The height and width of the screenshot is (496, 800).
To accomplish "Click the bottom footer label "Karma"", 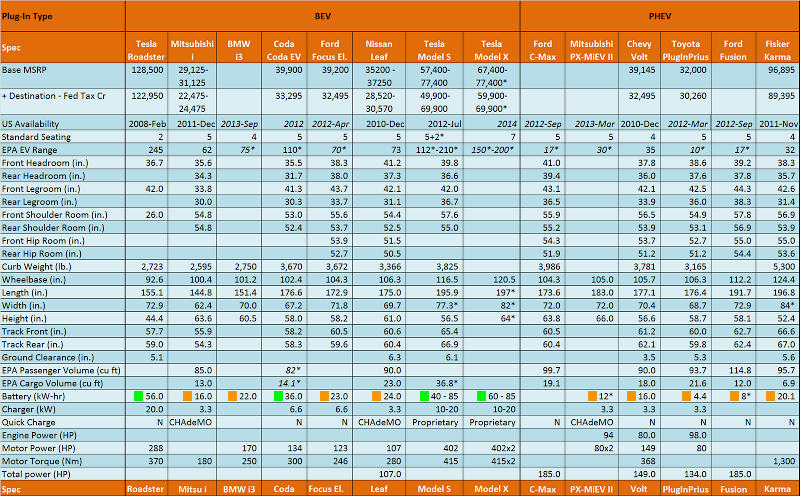I will [x=777, y=489].
